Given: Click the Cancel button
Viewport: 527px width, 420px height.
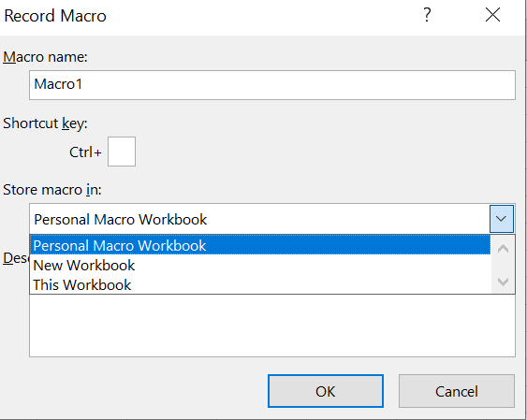Looking at the screenshot, I should pyautogui.click(x=457, y=391).
